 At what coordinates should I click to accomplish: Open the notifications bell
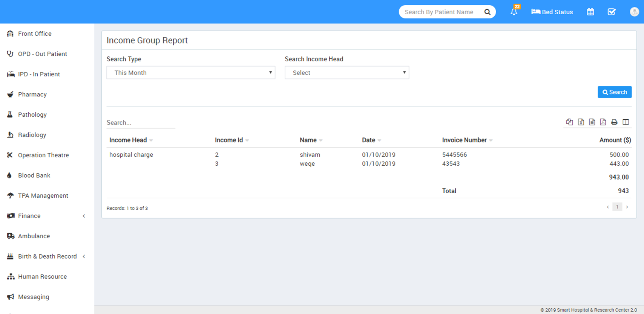514,12
